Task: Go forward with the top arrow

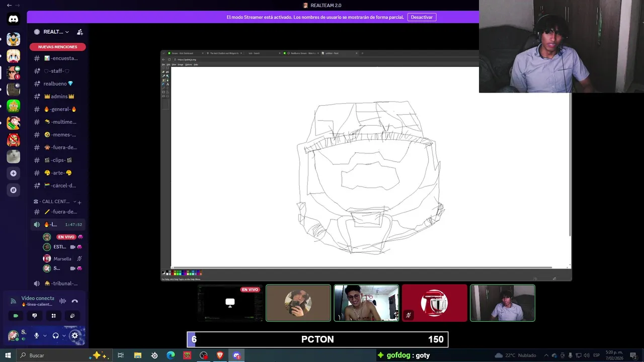Action: (x=18, y=5)
